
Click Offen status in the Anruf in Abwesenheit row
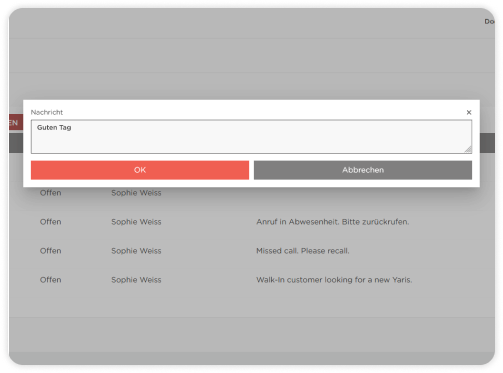pos(50,222)
